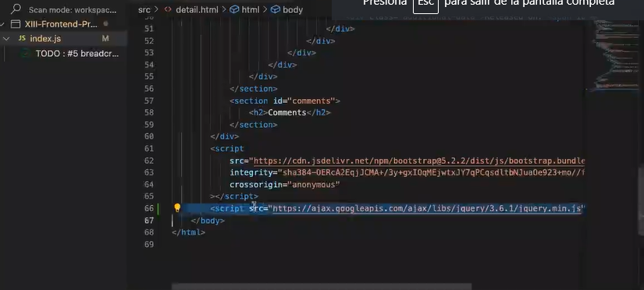Click line number 69 in the gutter
The height and width of the screenshot is (290, 644).
148,245
